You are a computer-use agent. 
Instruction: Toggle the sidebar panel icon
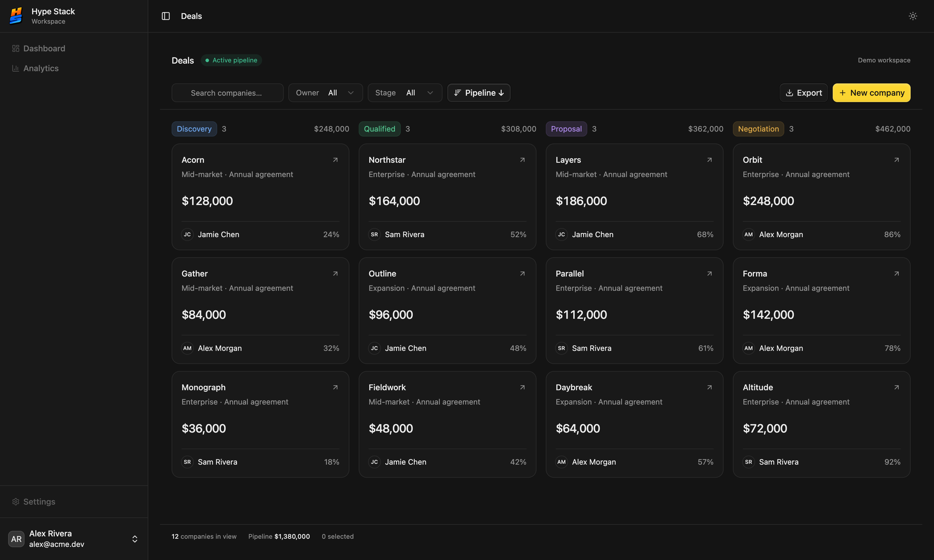166,16
